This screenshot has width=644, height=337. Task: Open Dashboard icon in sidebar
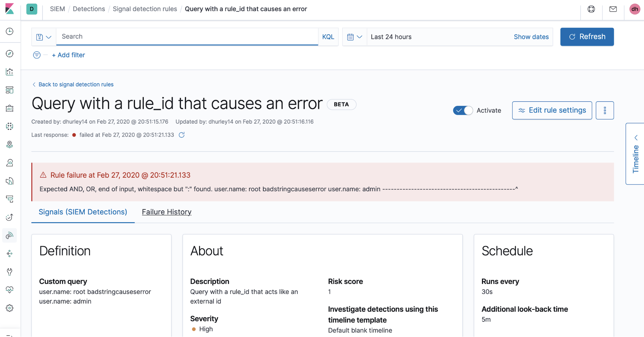point(10,90)
